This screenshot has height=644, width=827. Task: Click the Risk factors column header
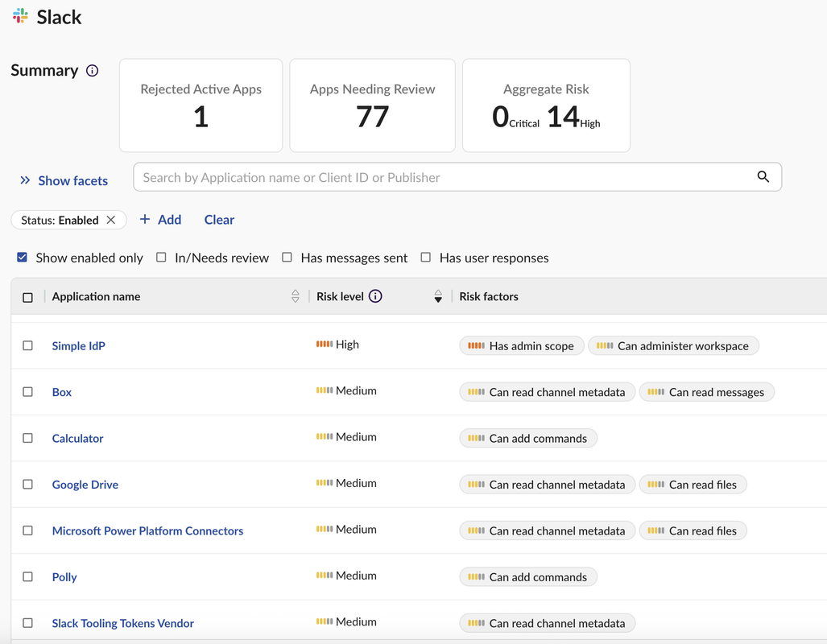pos(489,296)
